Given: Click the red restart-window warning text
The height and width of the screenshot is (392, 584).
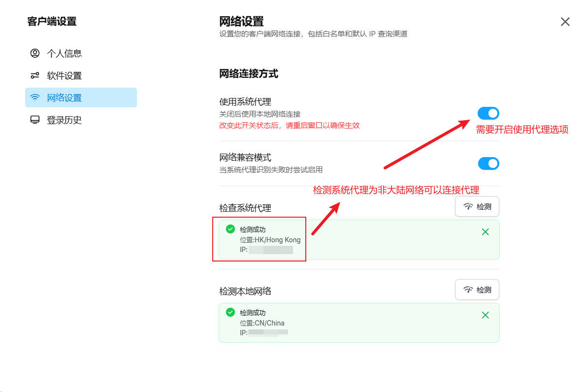Looking at the screenshot, I should (x=289, y=126).
